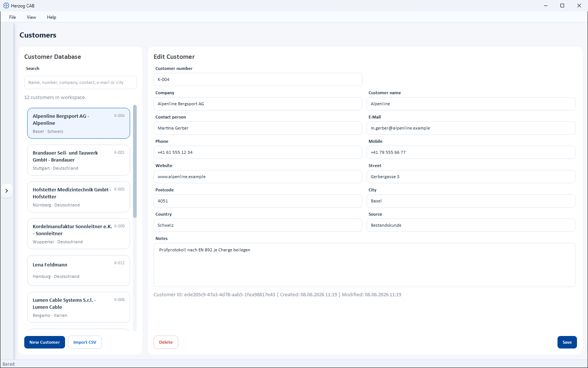Save the customer changes
The image size is (588, 368).
coord(567,342)
